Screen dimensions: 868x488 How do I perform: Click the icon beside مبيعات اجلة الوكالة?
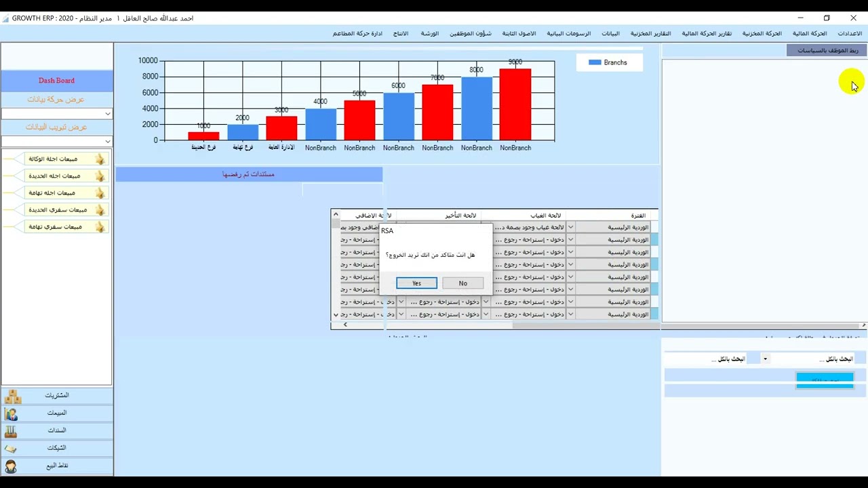pyautogui.click(x=100, y=159)
